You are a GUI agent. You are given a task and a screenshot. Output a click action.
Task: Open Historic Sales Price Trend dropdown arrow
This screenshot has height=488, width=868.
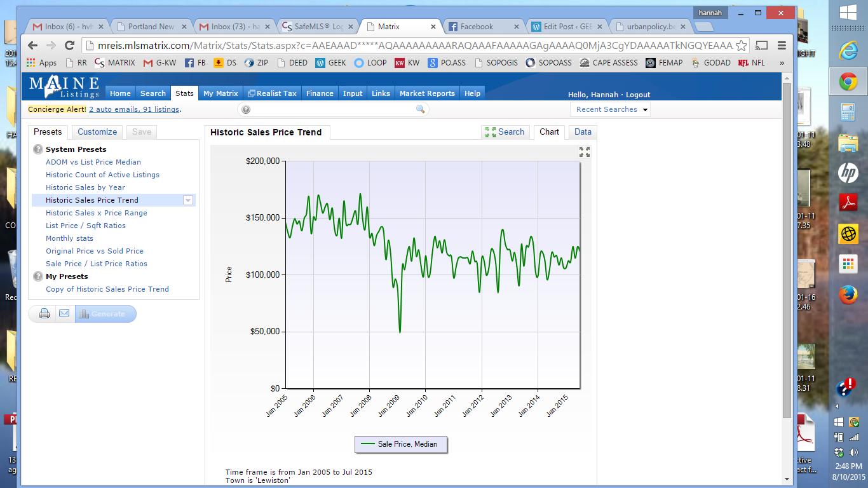(187, 200)
